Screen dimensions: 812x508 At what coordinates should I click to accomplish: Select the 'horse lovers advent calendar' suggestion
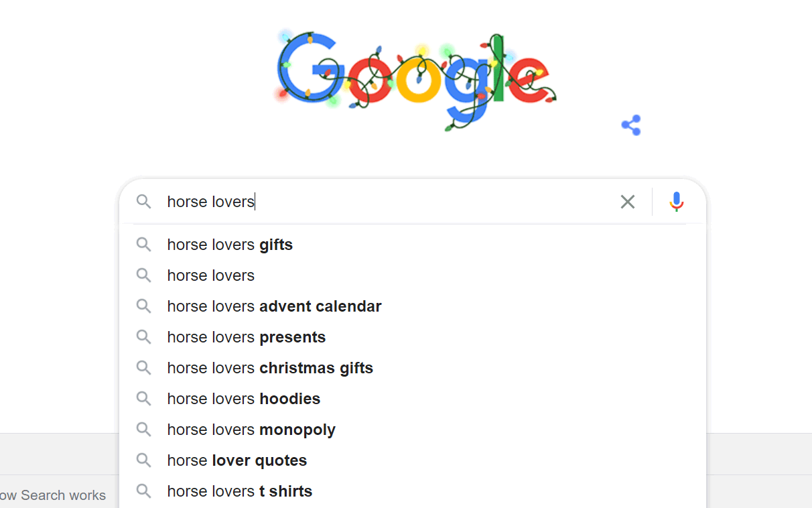pyautogui.click(x=274, y=306)
